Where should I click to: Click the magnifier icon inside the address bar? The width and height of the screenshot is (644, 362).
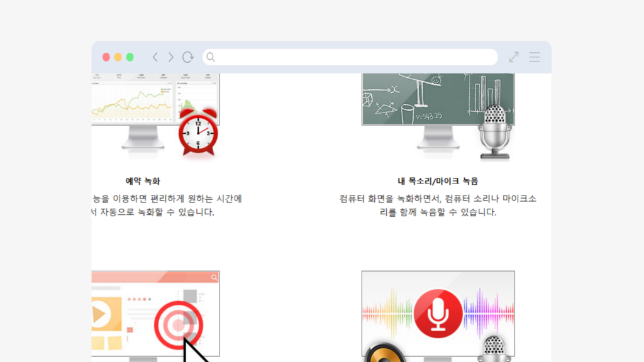(x=211, y=57)
